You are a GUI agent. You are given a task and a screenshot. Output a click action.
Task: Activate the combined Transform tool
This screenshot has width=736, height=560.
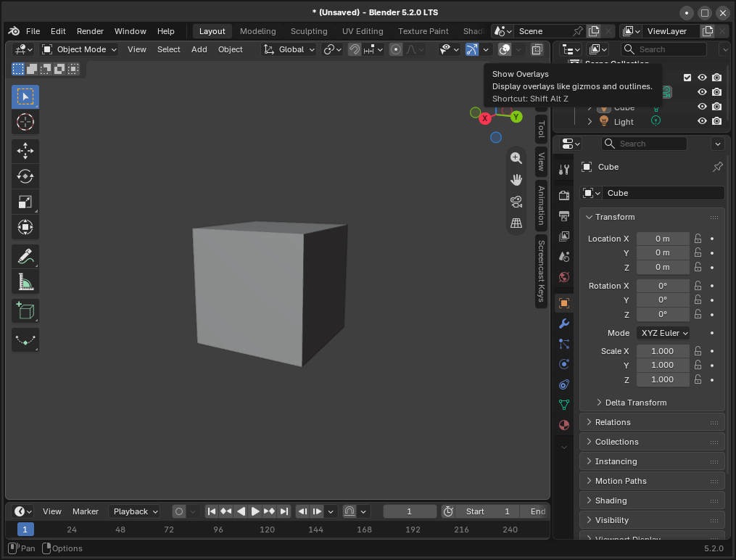click(x=25, y=227)
